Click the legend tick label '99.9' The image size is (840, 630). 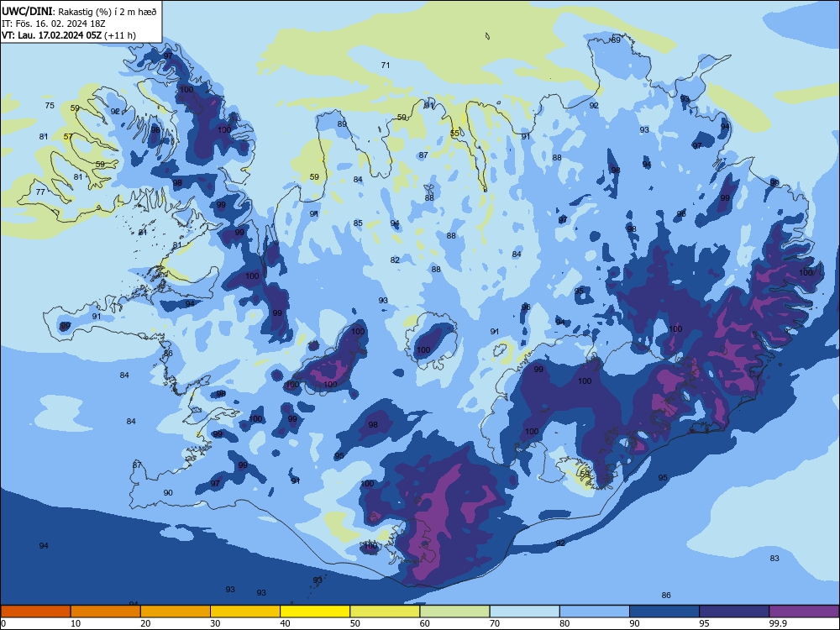pos(778,623)
